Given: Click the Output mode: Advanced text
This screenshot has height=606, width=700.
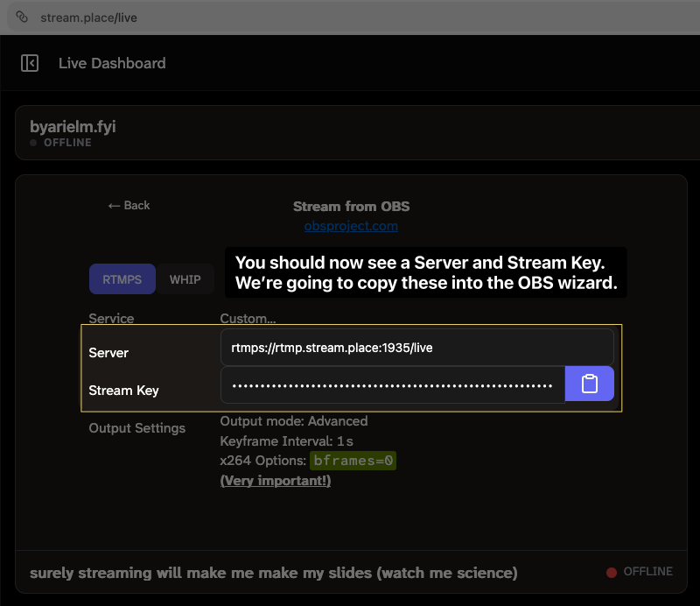Looking at the screenshot, I should point(294,421).
